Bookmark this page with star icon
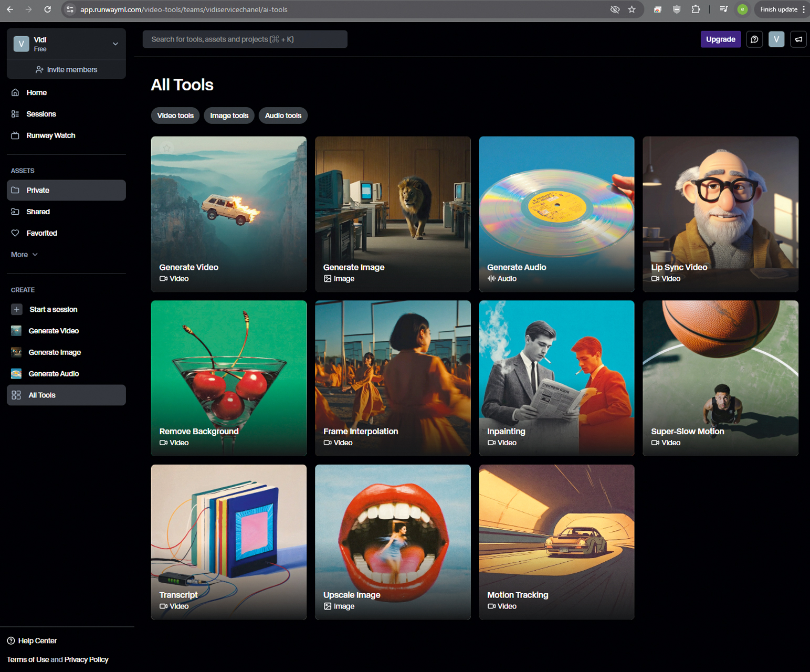This screenshot has height=672, width=810. [632, 9]
